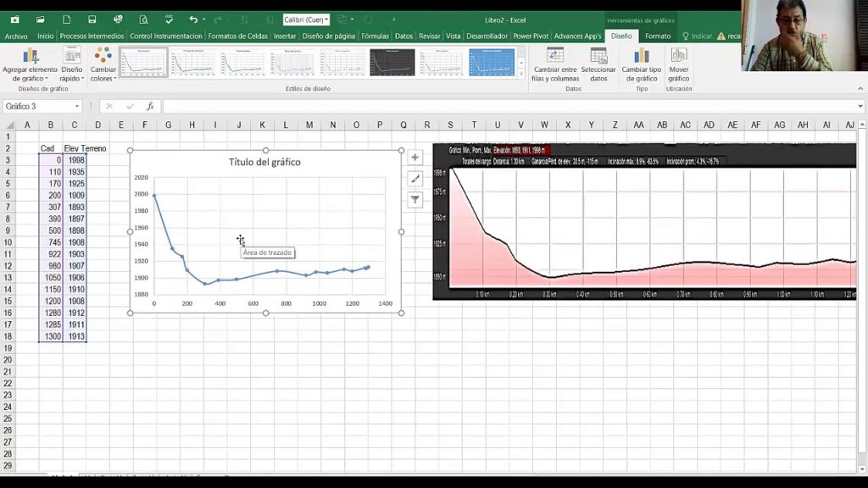Image resolution: width=868 pixels, height=488 pixels.
Task: Open print preview icon in quick access
Action: click(143, 19)
